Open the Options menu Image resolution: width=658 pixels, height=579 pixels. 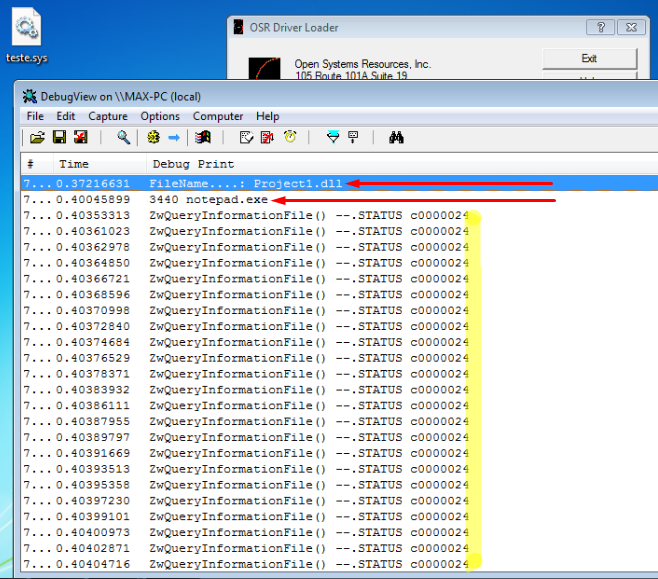click(x=160, y=116)
